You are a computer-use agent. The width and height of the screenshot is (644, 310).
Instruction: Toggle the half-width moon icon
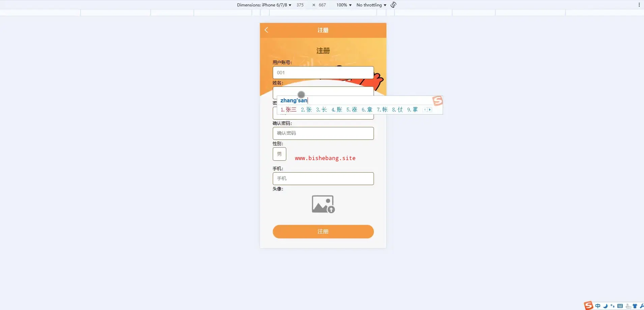(605, 306)
